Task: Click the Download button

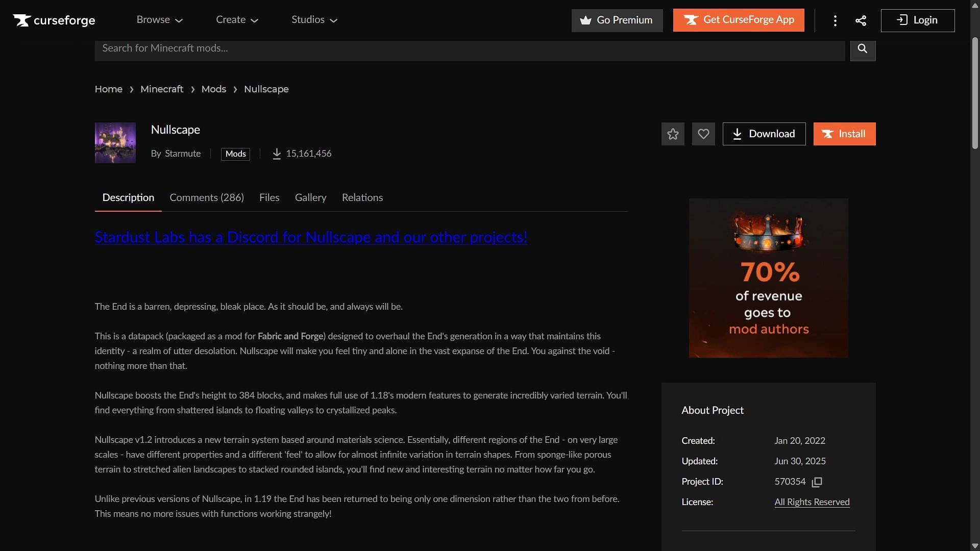Action: 764,134
